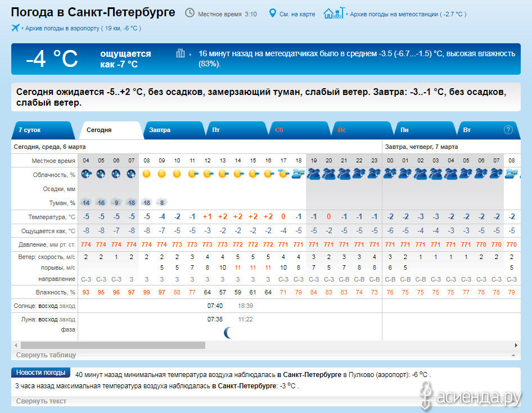Click the moonrise time 07:38
Viewport: 532px width, 413px height.
(x=215, y=319)
